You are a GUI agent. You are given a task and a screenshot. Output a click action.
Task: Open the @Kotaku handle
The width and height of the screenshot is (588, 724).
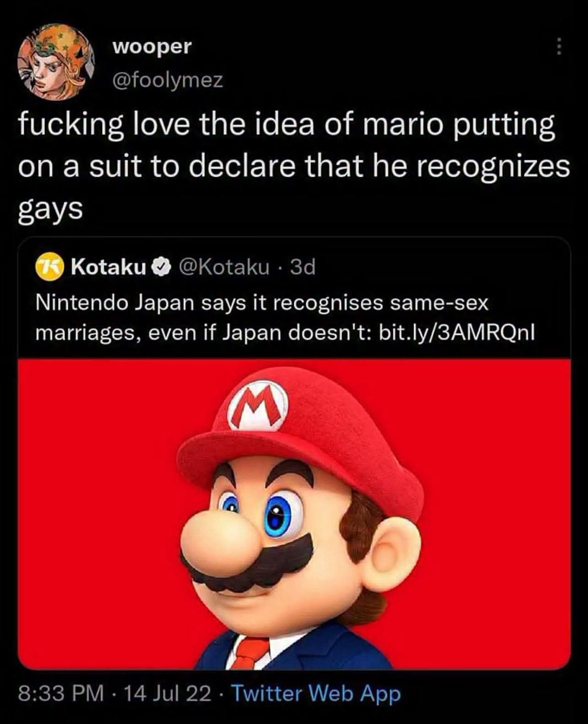tap(224, 267)
